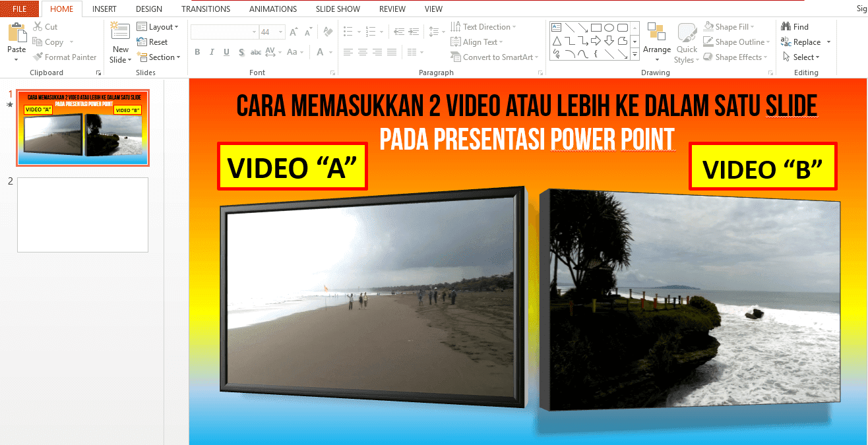This screenshot has height=445, width=868.
Task: Select the Left Brace shape
Action: [x=596, y=54]
